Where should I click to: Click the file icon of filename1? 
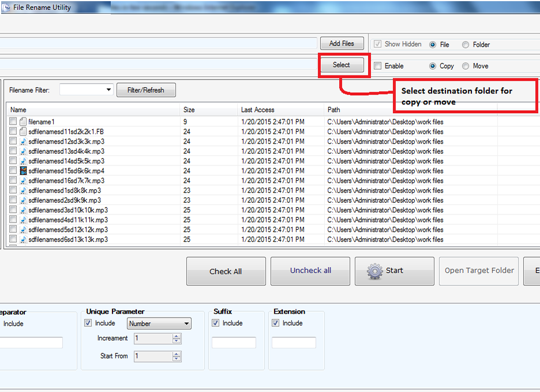23,122
